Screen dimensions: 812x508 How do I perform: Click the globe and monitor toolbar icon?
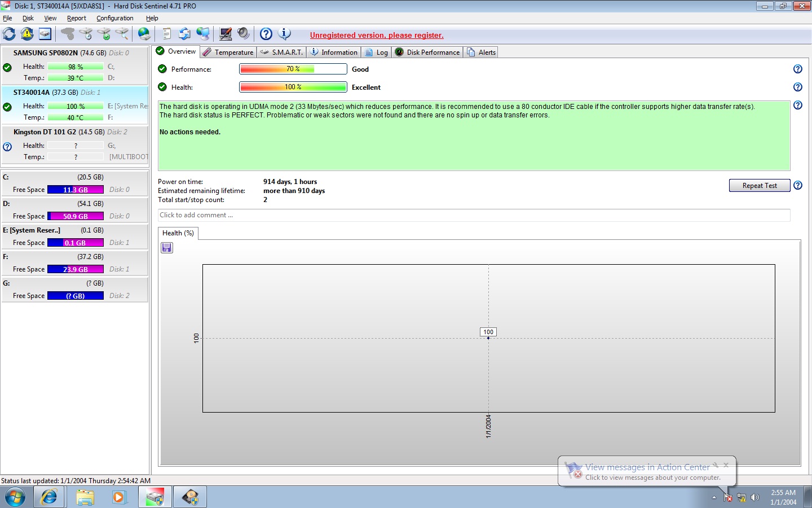[x=202, y=34]
